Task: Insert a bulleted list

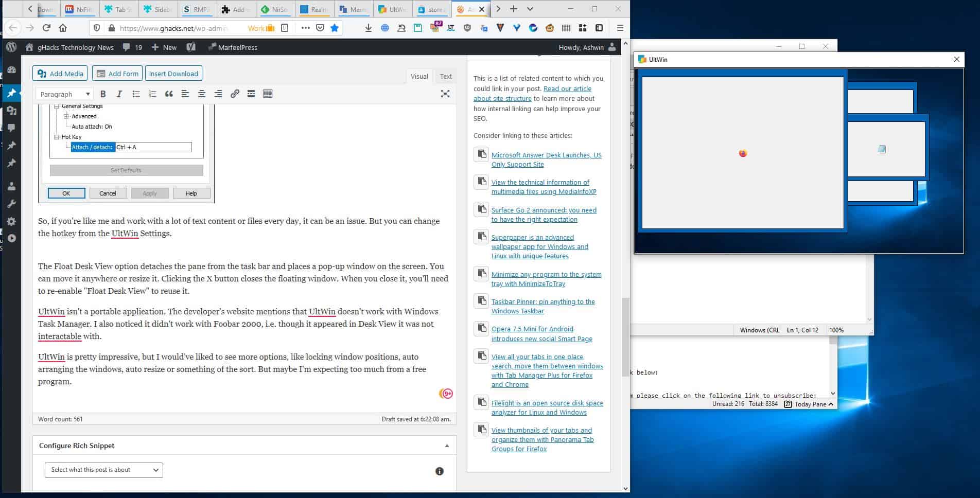Action: (x=136, y=94)
